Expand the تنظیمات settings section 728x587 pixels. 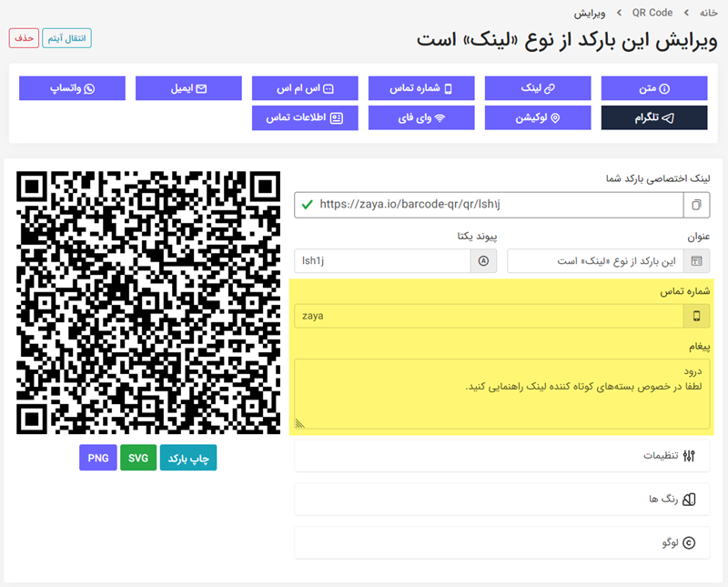[x=502, y=456]
